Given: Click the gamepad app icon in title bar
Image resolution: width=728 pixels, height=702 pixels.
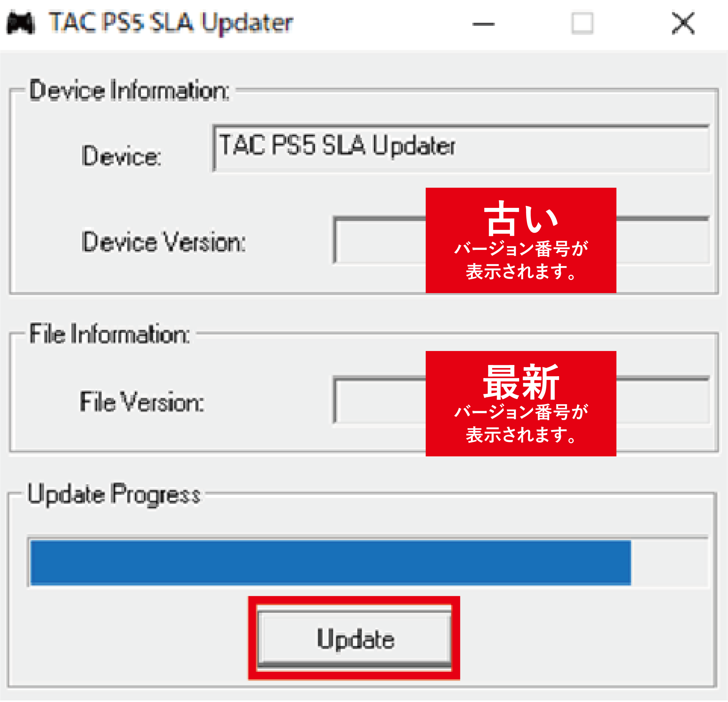Looking at the screenshot, I should pyautogui.click(x=21, y=23).
